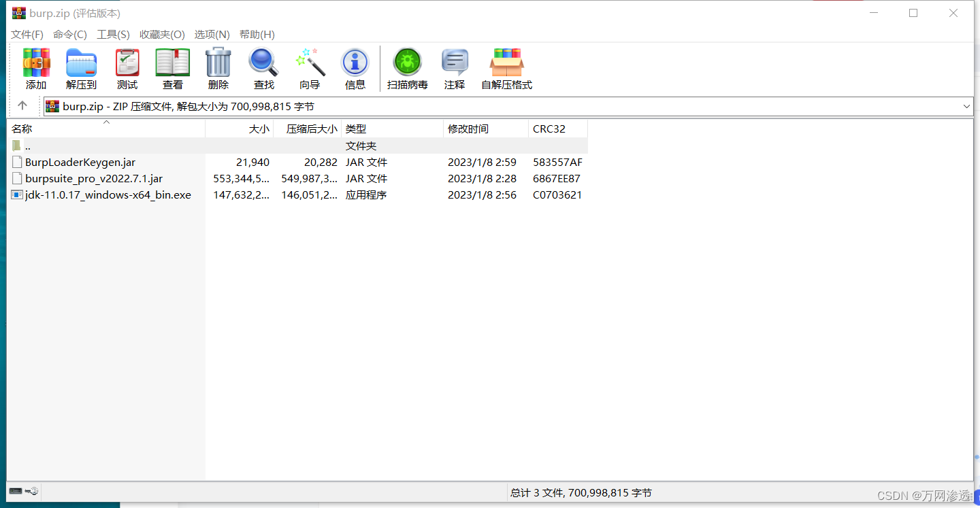Click the up-folder navigation arrow
980x508 pixels.
pyautogui.click(x=22, y=105)
